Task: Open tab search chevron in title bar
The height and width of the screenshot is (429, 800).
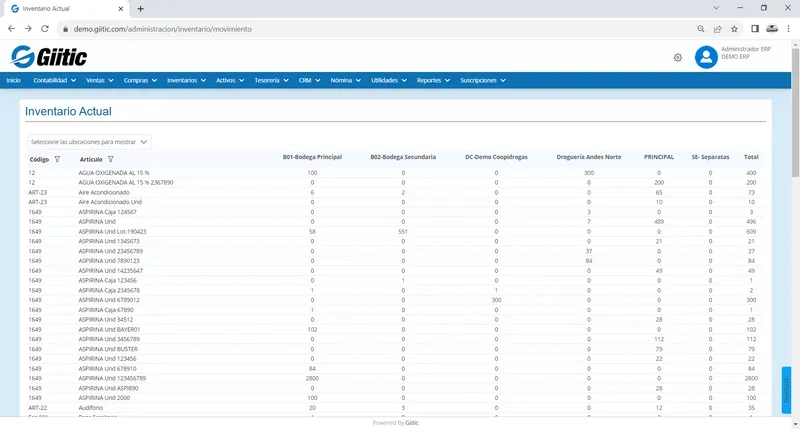Action: coord(716,8)
